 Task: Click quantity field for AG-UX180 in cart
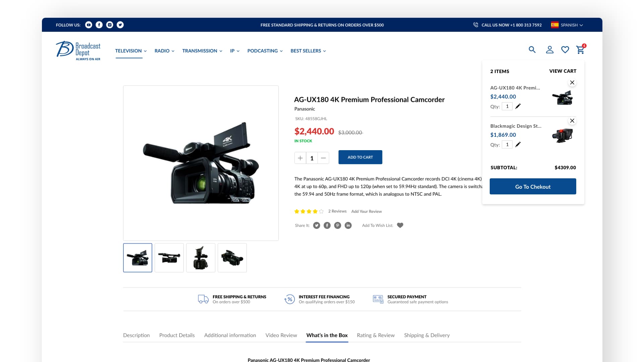tap(507, 106)
